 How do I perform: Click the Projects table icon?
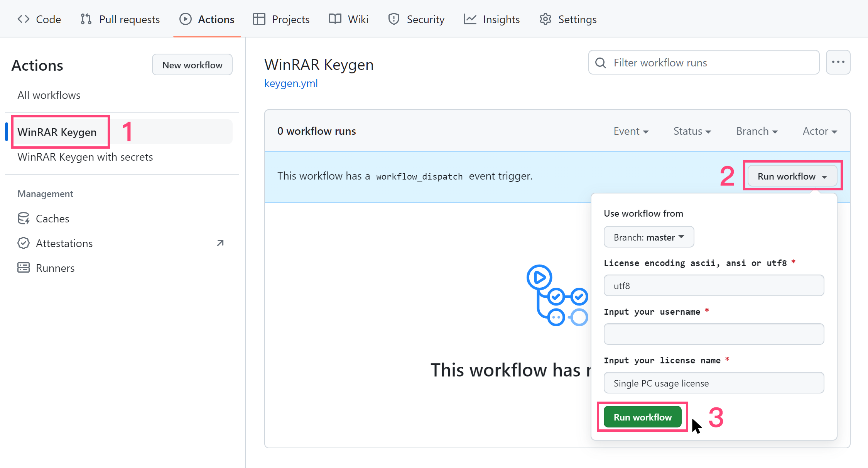(x=259, y=19)
